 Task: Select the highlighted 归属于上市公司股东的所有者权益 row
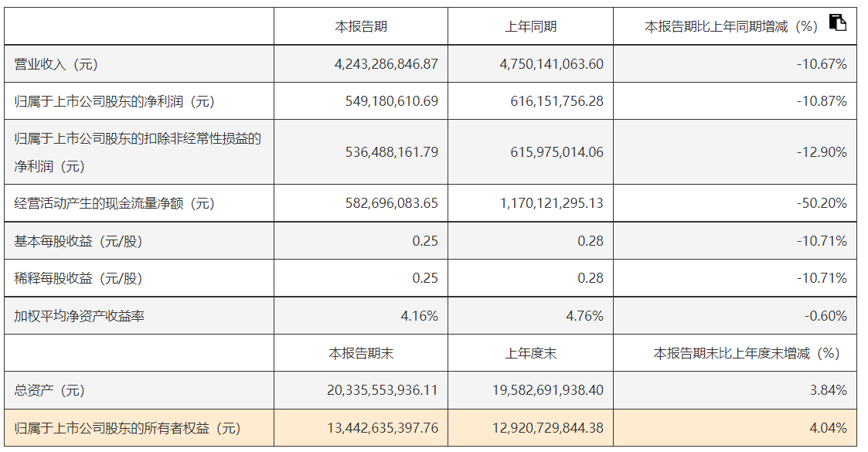128,428
